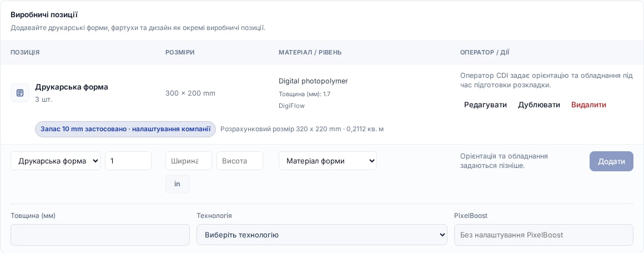Click the Товщина (мм) input box
Image resolution: width=644 pixels, height=253 pixels.
pos(100,235)
